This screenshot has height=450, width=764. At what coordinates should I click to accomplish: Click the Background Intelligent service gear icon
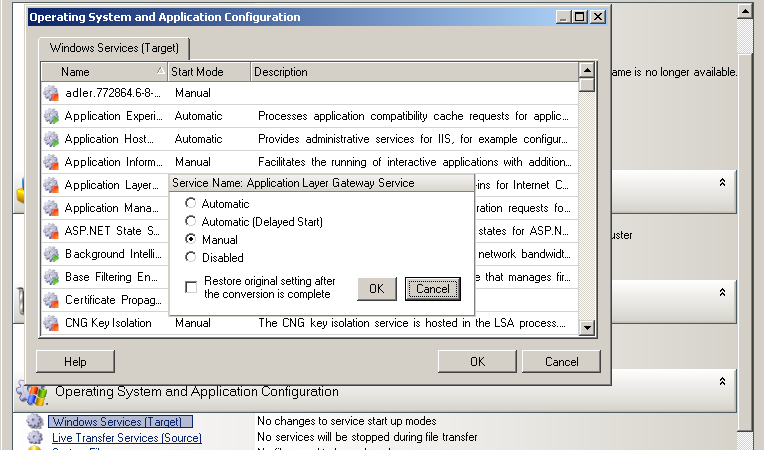coord(51,254)
